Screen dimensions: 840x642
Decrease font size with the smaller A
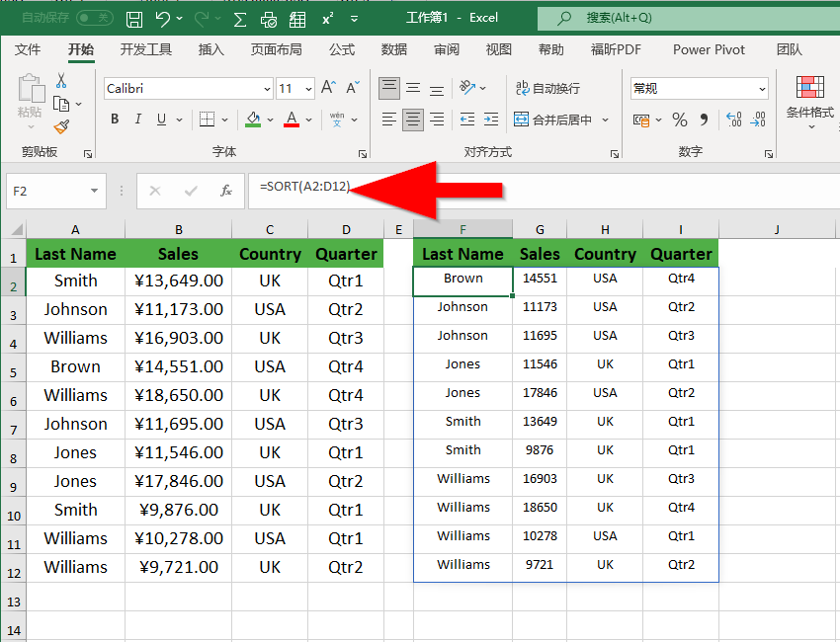tap(353, 87)
